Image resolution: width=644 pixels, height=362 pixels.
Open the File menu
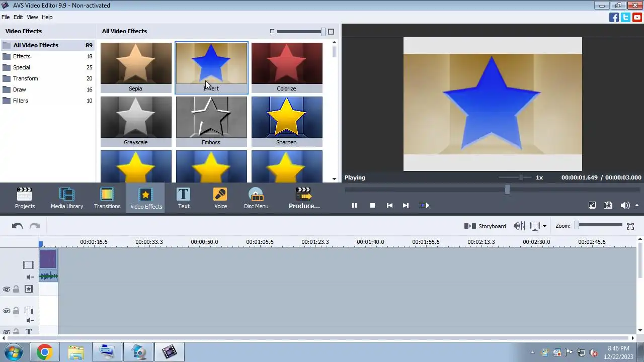pyautogui.click(x=6, y=17)
